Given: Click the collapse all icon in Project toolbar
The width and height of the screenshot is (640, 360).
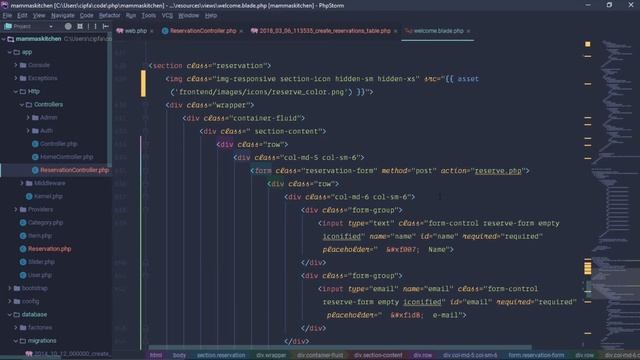Looking at the screenshot, I should point(80,26).
